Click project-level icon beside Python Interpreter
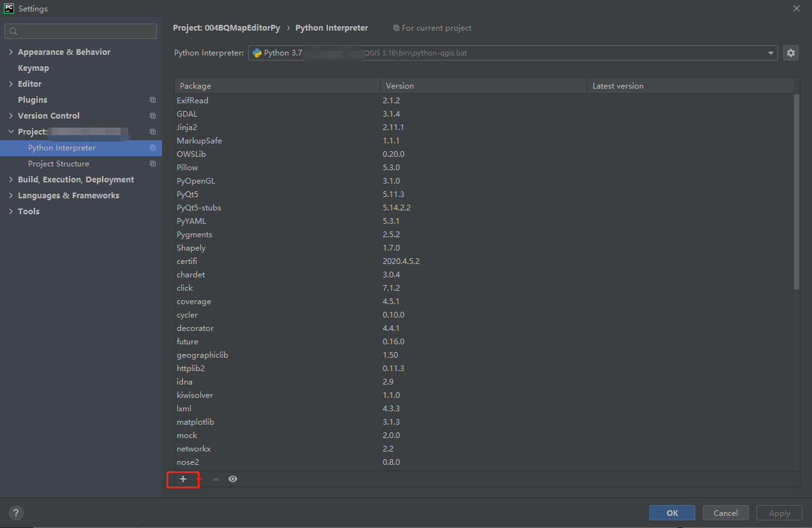The height and width of the screenshot is (528, 812). 152,148
